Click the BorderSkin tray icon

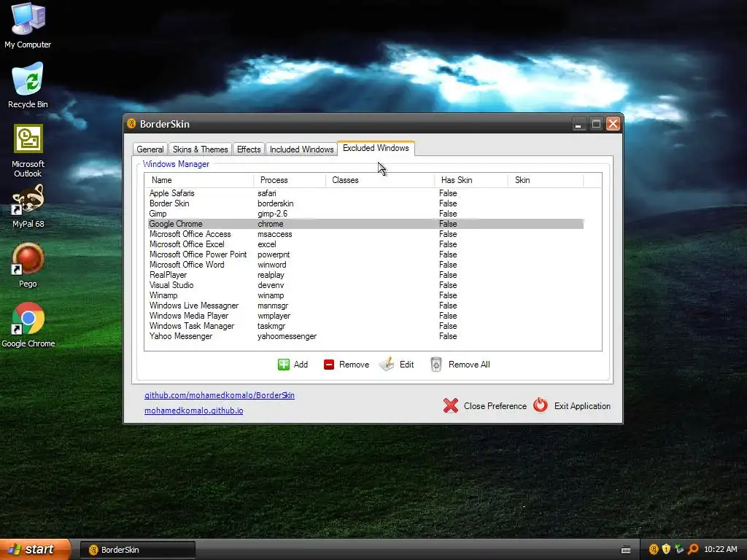pyautogui.click(x=654, y=550)
